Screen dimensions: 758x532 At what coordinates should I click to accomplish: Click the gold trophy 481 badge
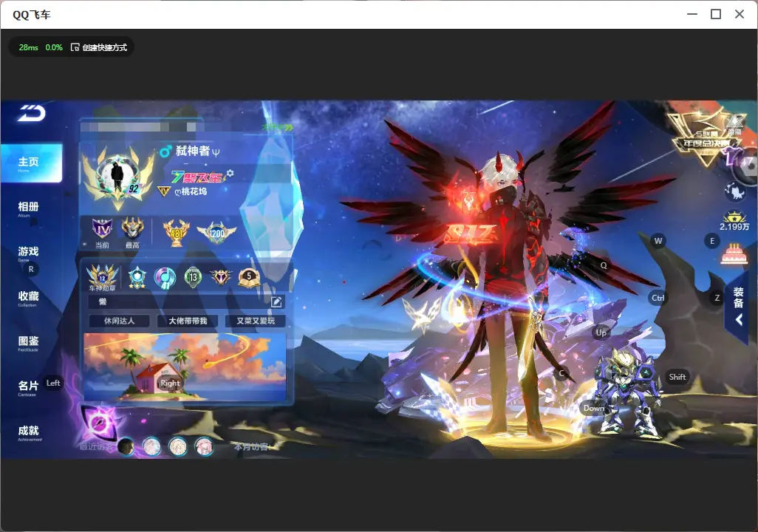coord(177,233)
